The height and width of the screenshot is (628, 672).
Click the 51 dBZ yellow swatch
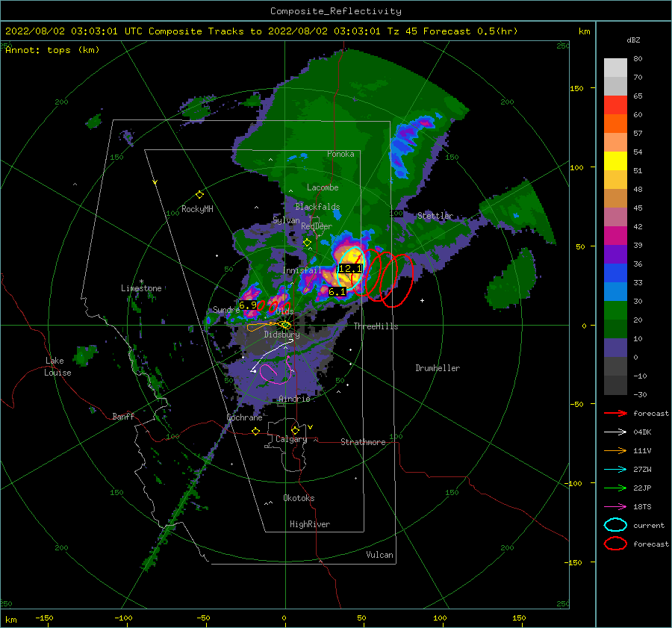[615, 161]
